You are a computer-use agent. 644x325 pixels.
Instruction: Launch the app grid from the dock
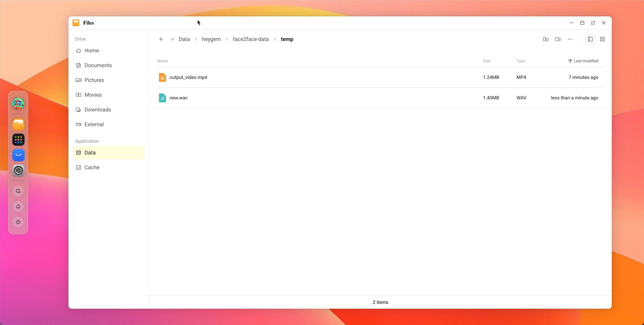[18, 140]
